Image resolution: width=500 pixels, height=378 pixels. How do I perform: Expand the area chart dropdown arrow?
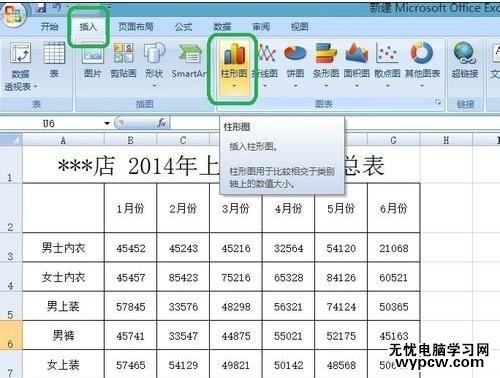coord(357,86)
